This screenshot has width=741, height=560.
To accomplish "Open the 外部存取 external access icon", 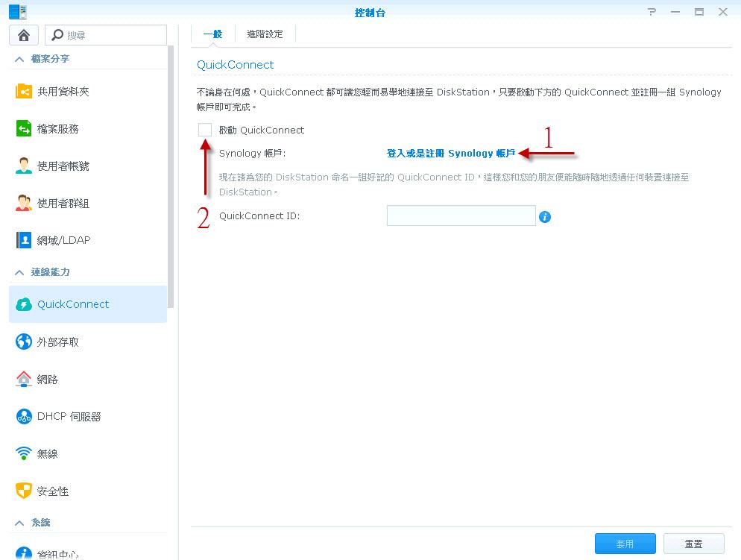I will (x=24, y=342).
